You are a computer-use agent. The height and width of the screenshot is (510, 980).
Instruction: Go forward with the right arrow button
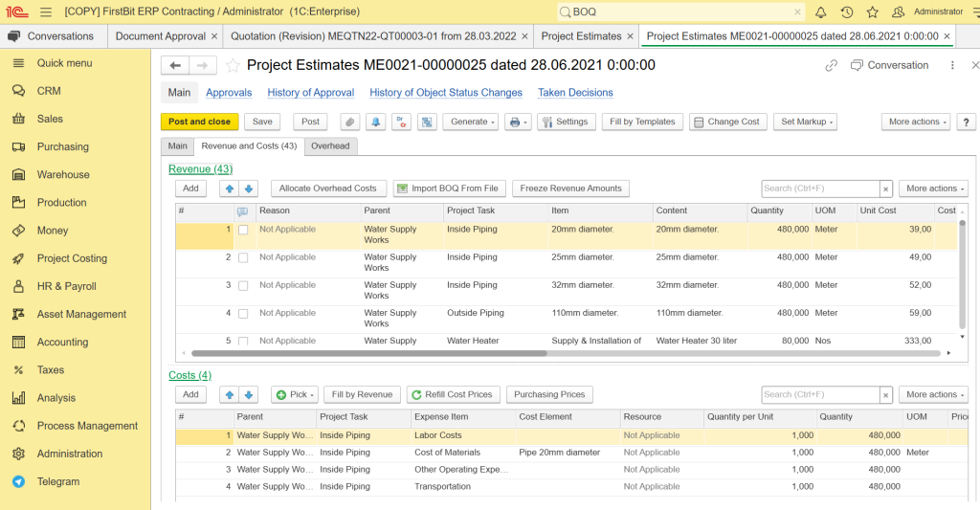(203, 65)
